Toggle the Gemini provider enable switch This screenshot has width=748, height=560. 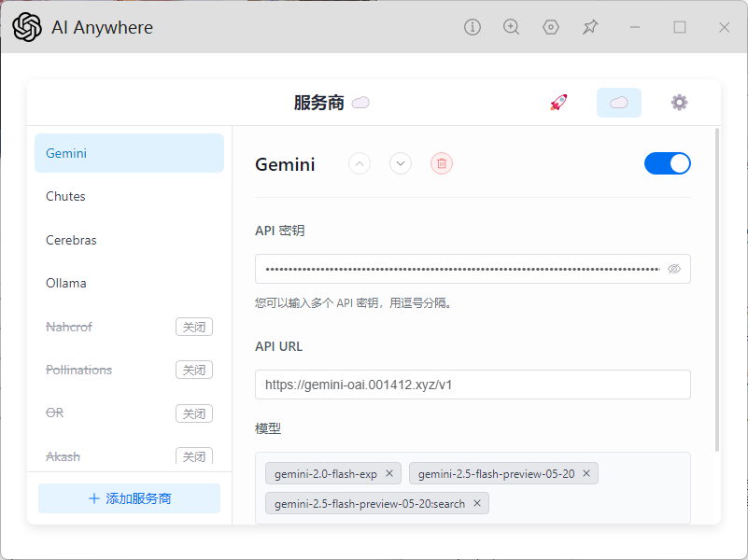tap(668, 163)
